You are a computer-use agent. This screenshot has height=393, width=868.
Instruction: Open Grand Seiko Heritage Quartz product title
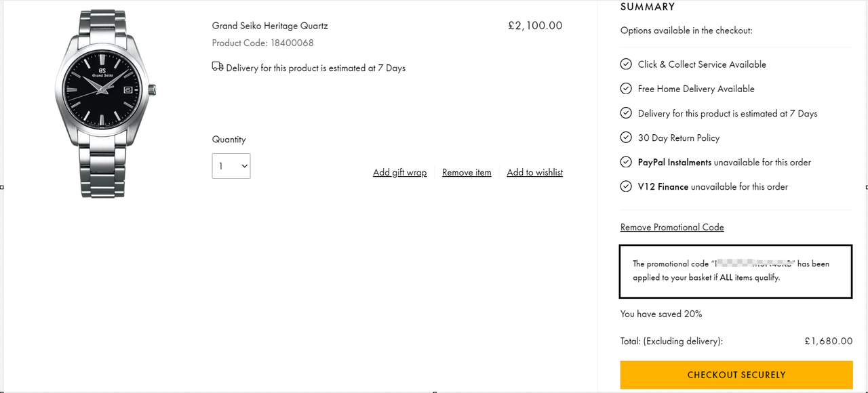pyautogui.click(x=270, y=26)
